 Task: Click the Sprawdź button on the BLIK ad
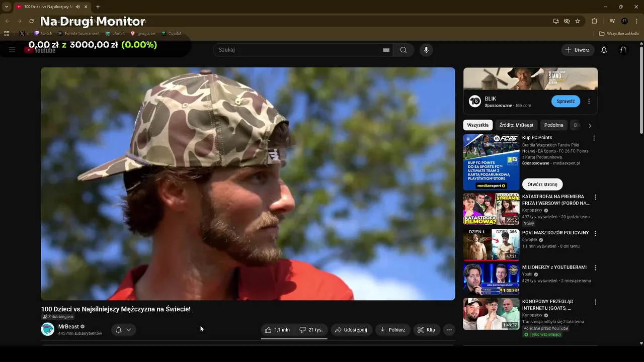pyautogui.click(x=566, y=101)
